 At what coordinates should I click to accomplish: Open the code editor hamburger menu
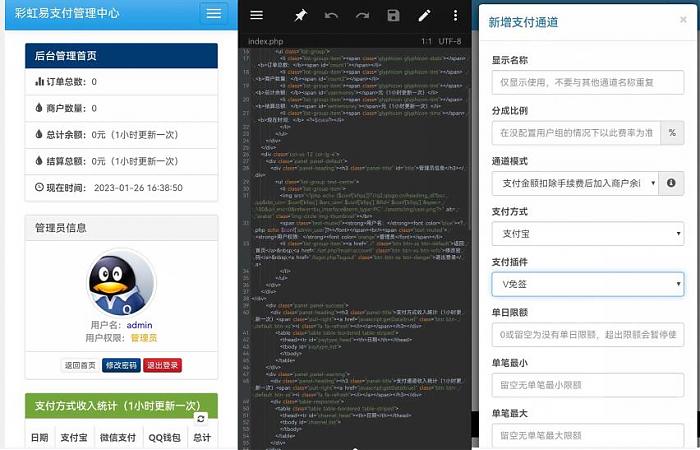click(x=257, y=15)
